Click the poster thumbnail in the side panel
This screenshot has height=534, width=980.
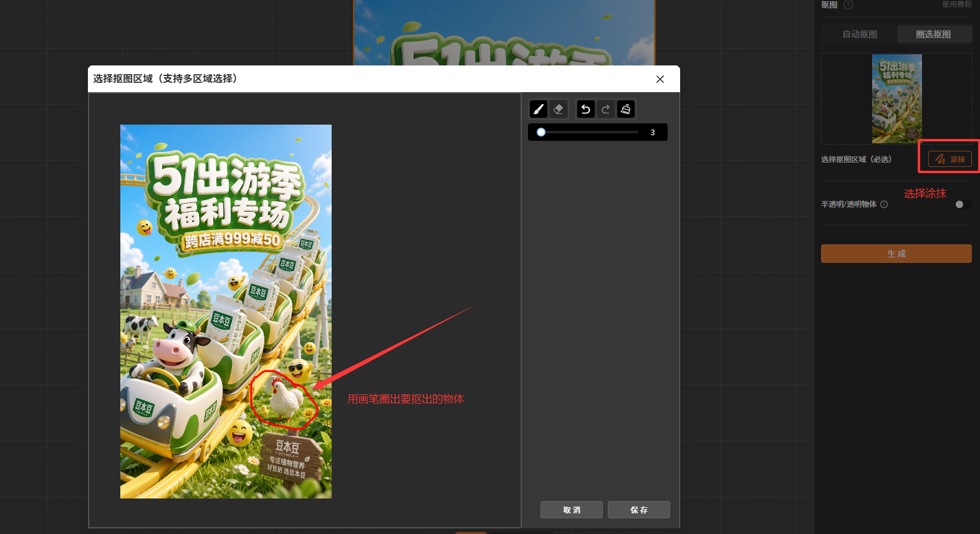(x=896, y=98)
